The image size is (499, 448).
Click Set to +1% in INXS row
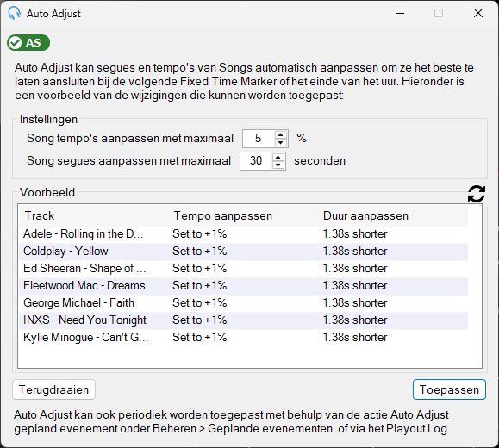pos(200,320)
